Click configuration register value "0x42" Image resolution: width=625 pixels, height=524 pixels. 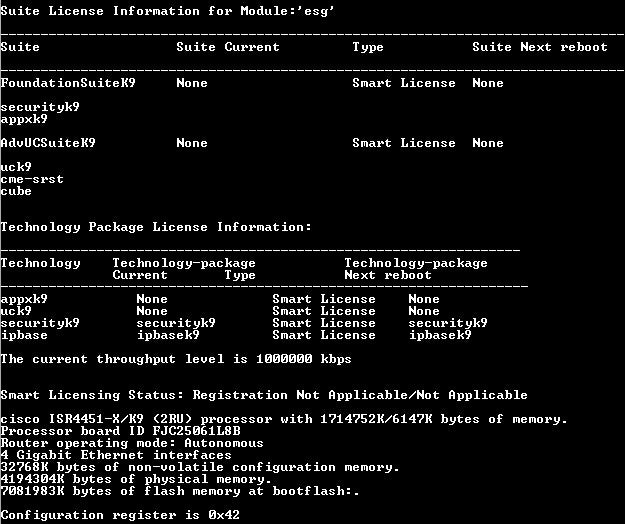tap(224, 514)
